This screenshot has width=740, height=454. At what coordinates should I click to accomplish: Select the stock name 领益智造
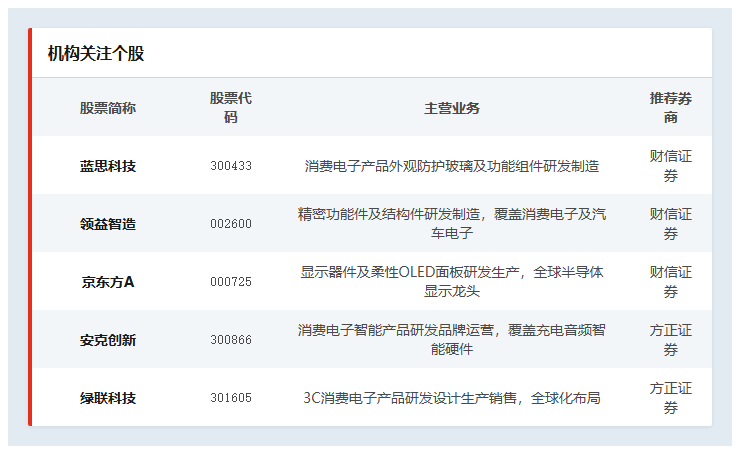(108, 224)
